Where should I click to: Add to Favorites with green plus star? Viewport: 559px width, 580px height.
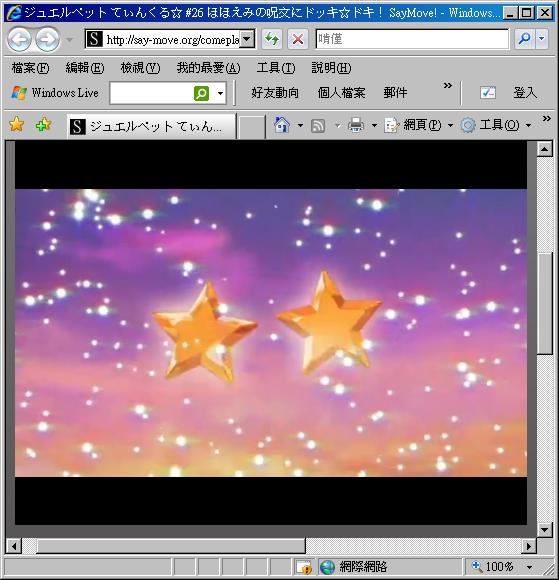coord(43,125)
